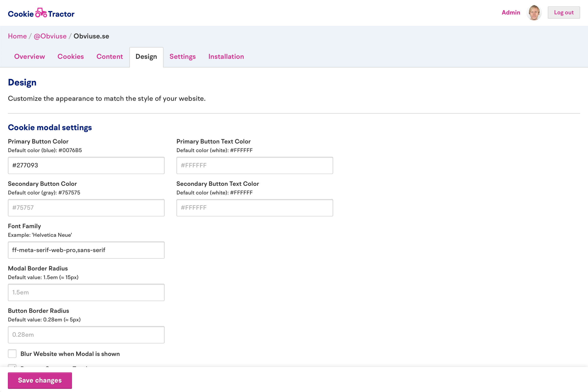Image resolution: width=588 pixels, height=392 pixels.
Task: Click the Secondary Button Text Color input
Action: coord(255,208)
